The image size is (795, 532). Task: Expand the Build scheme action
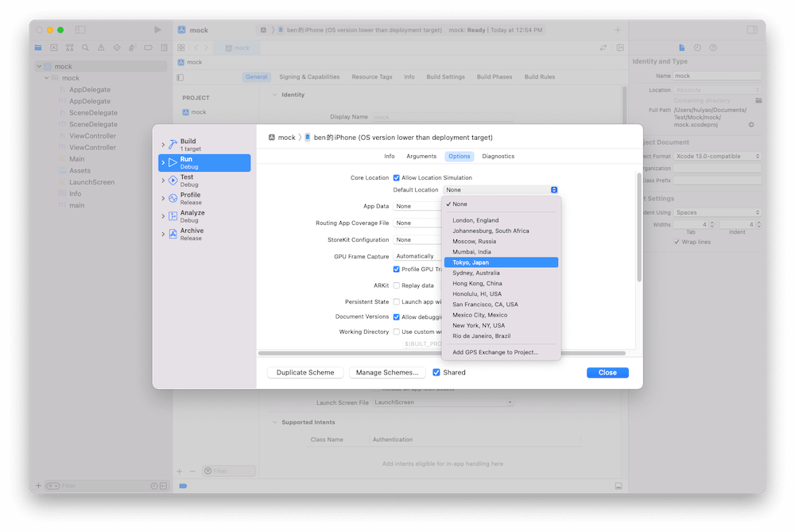(163, 145)
